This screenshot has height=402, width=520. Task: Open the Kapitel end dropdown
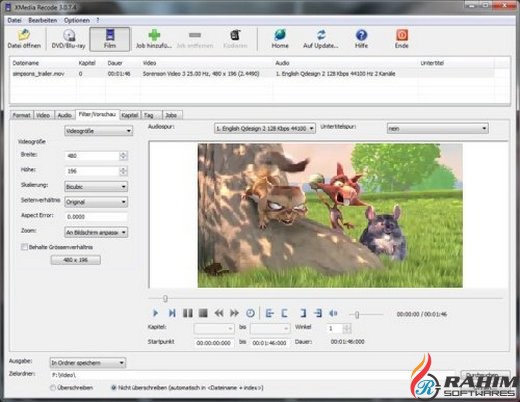tap(270, 329)
